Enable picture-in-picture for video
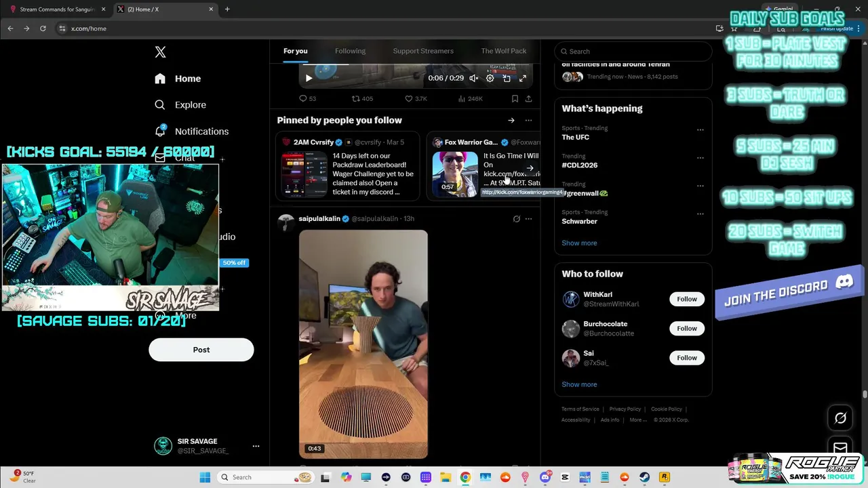 point(506,78)
